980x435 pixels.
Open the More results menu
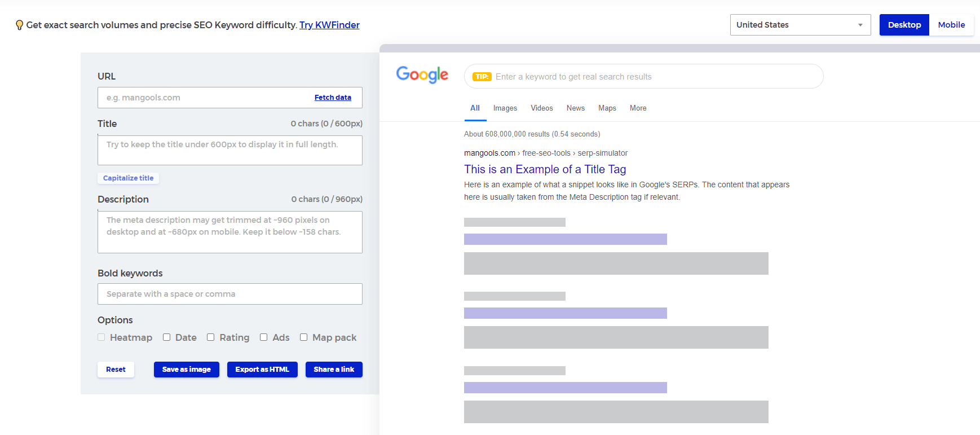[x=638, y=108]
